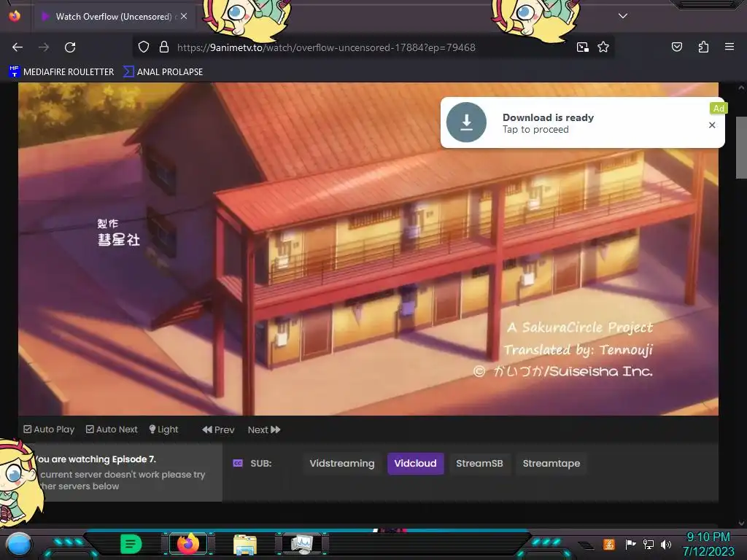This screenshot has width=747, height=560.
Task: Click the browser forward arrow
Action: (x=44, y=47)
